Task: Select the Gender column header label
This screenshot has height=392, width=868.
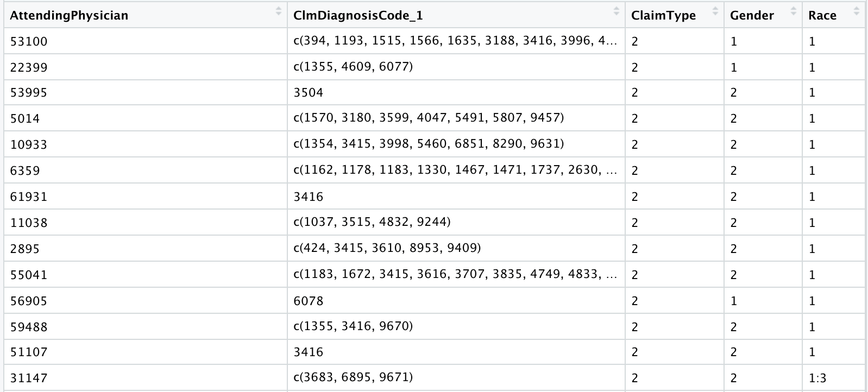Action: (x=752, y=16)
